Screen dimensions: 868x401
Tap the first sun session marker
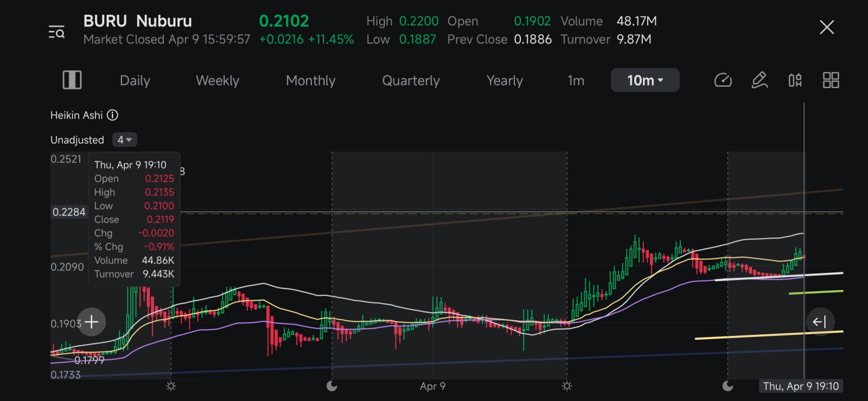pyautogui.click(x=171, y=386)
